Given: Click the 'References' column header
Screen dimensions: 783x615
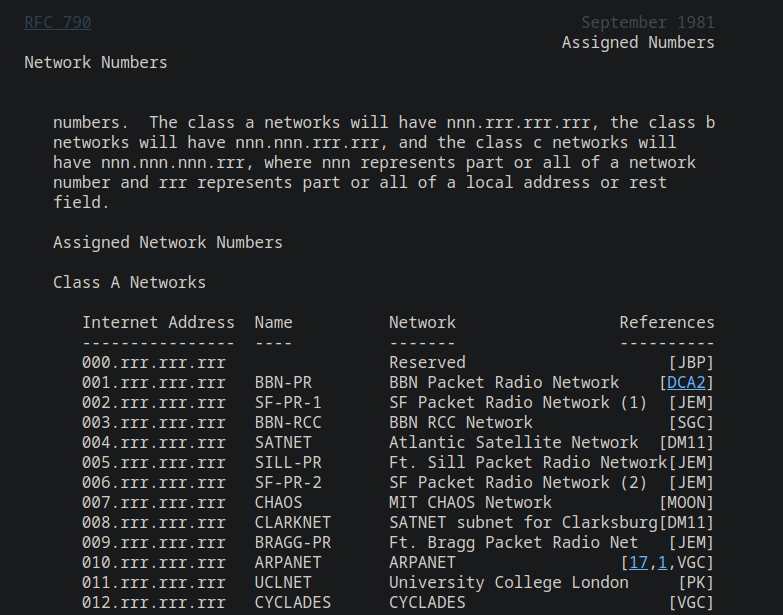Looking at the screenshot, I should [667, 322].
